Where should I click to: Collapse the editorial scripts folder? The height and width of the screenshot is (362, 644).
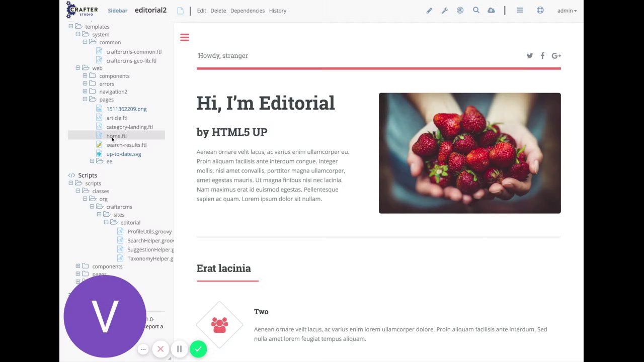coord(106,222)
